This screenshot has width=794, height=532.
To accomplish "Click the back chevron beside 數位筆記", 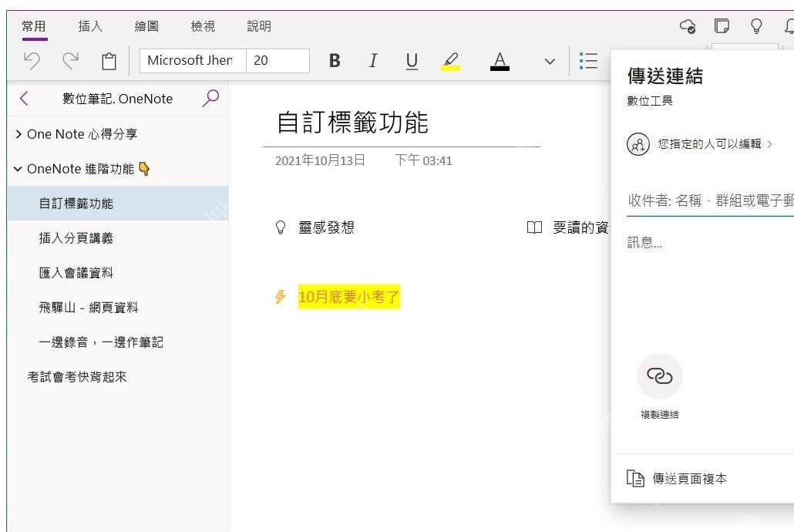I will point(24,98).
